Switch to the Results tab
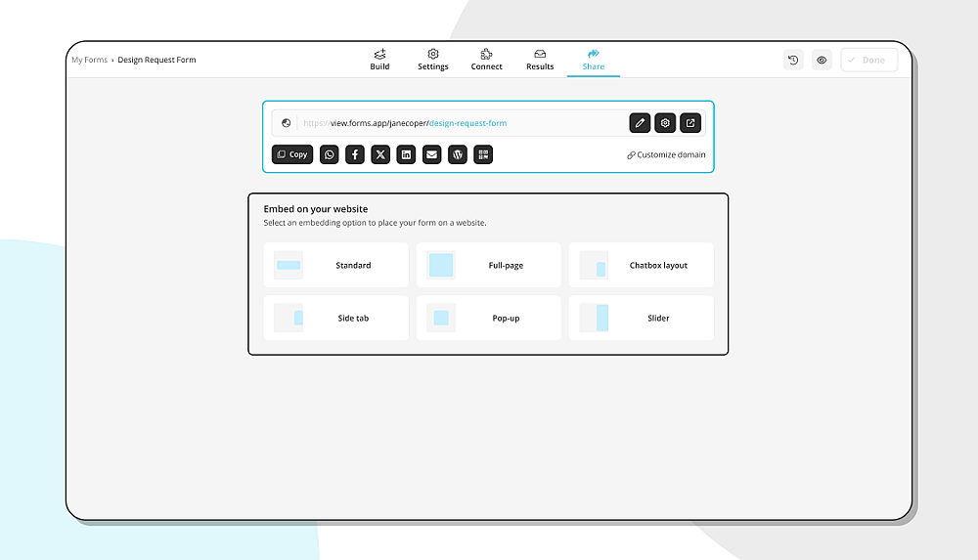The width and height of the screenshot is (978, 560). (x=540, y=60)
